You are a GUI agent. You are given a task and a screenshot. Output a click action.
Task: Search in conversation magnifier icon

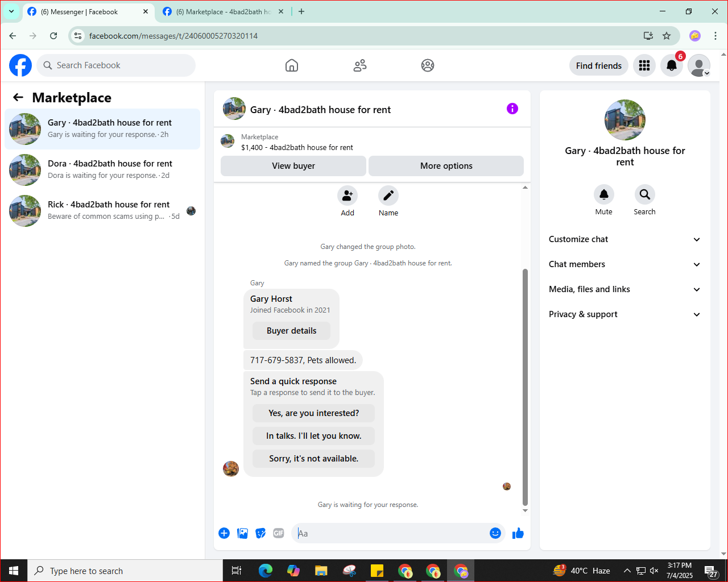[x=645, y=194]
